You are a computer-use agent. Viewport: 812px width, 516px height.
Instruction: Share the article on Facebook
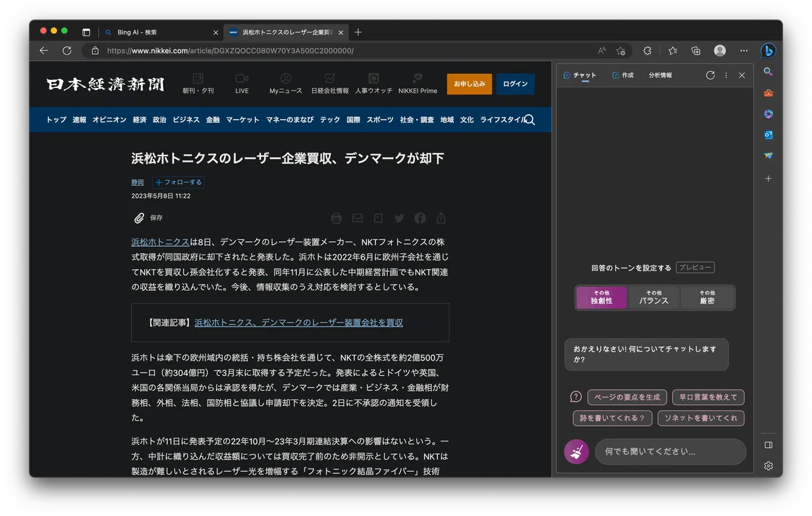click(420, 218)
